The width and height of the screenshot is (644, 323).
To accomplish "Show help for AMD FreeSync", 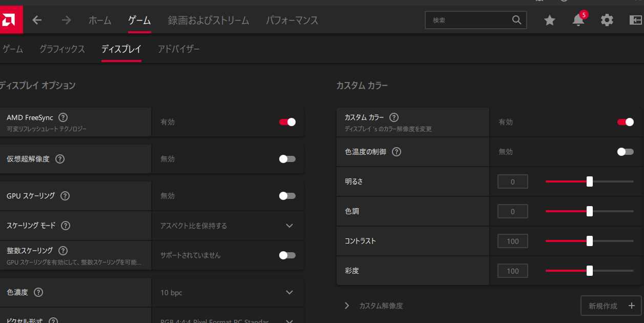I will click(63, 117).
